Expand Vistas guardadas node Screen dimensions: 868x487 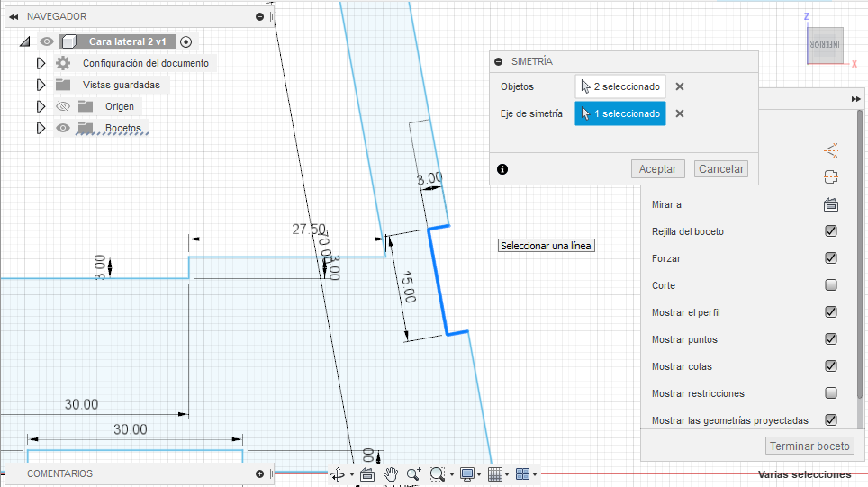click(41, 85)
